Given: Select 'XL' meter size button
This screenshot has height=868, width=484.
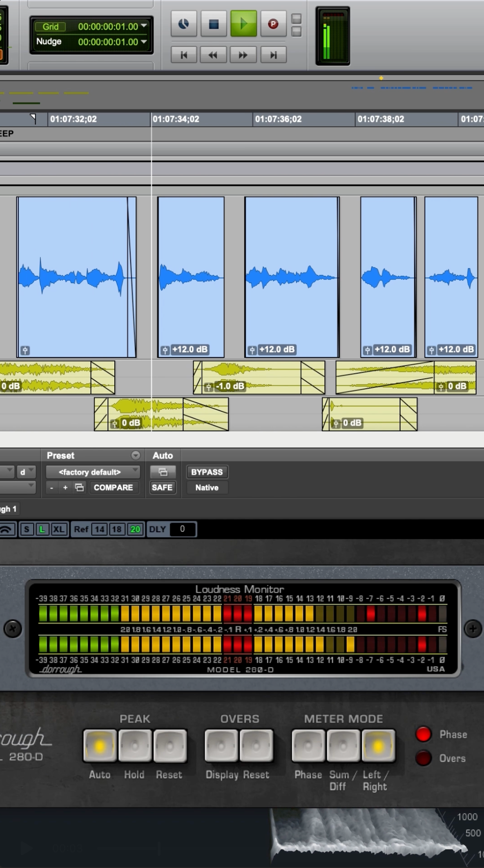Looking at the screenshot, I should (59, 529).
